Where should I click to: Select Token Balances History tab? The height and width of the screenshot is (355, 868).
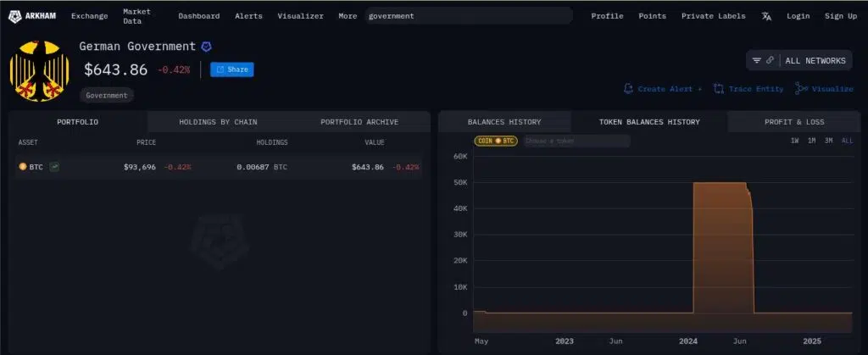tap(649, 122)
